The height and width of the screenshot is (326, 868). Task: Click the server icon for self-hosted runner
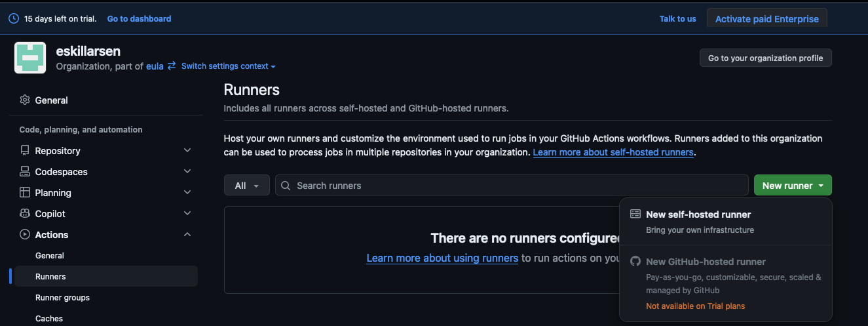635,214
